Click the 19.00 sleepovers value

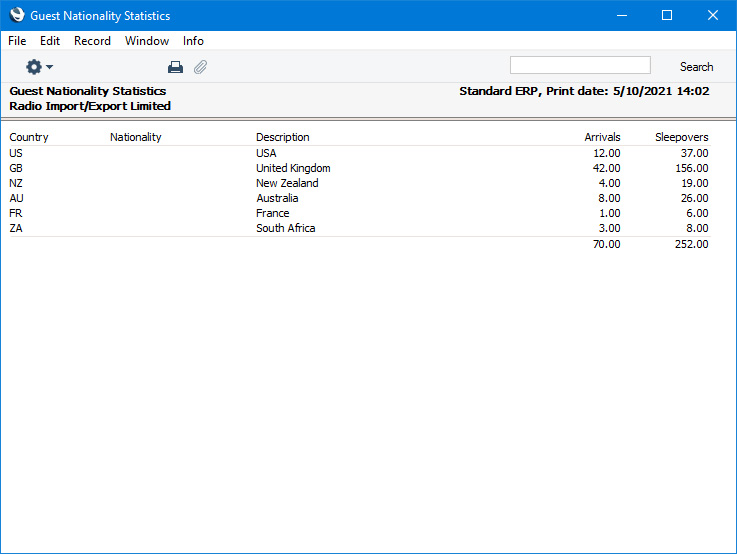click(x=694, y=183)
